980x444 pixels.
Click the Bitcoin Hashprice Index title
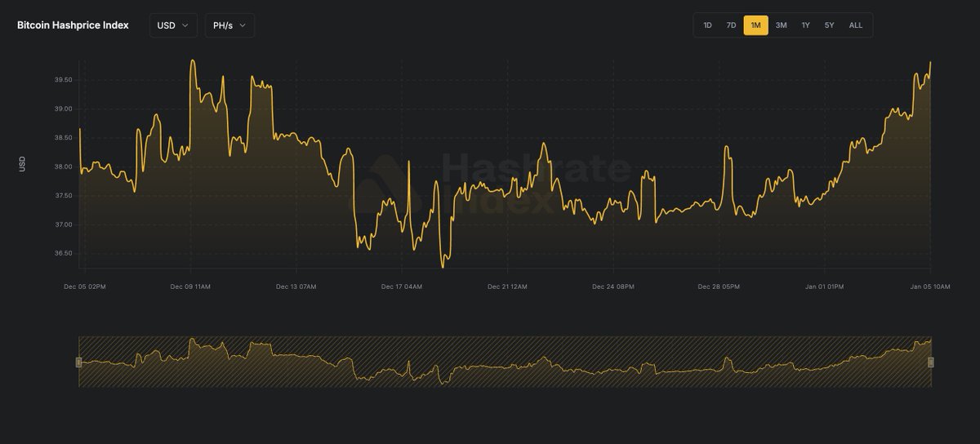pyautogui.click(x=73, y=25)
